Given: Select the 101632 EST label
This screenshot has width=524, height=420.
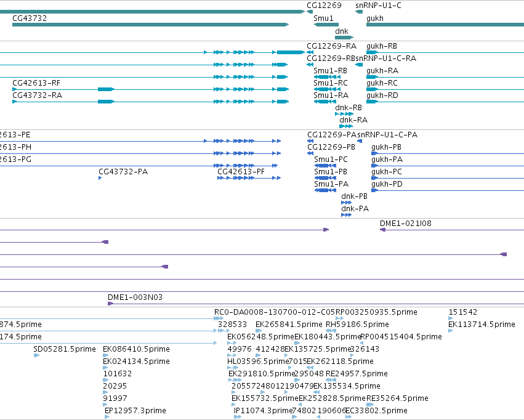Looking at the screenshot, I should coord(117,374).
